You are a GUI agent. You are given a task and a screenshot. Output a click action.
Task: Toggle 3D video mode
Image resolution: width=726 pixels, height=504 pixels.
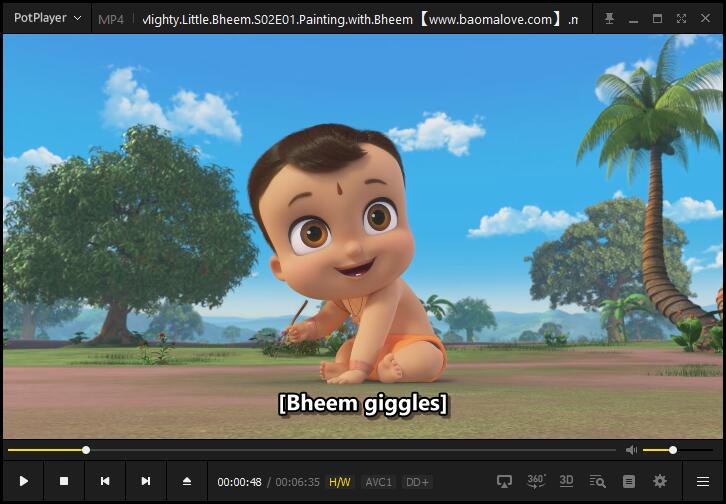[x=566, y=481]
